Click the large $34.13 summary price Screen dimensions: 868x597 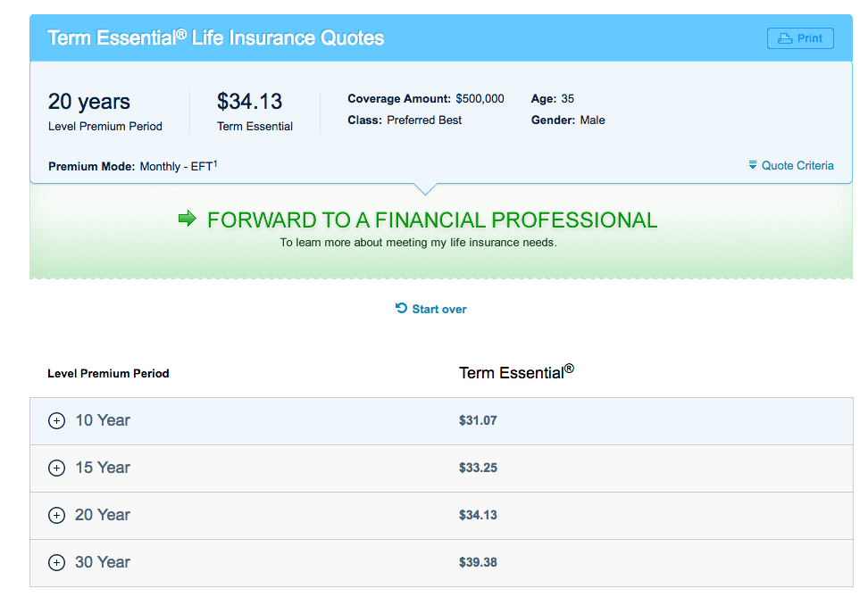pos(250,102)
